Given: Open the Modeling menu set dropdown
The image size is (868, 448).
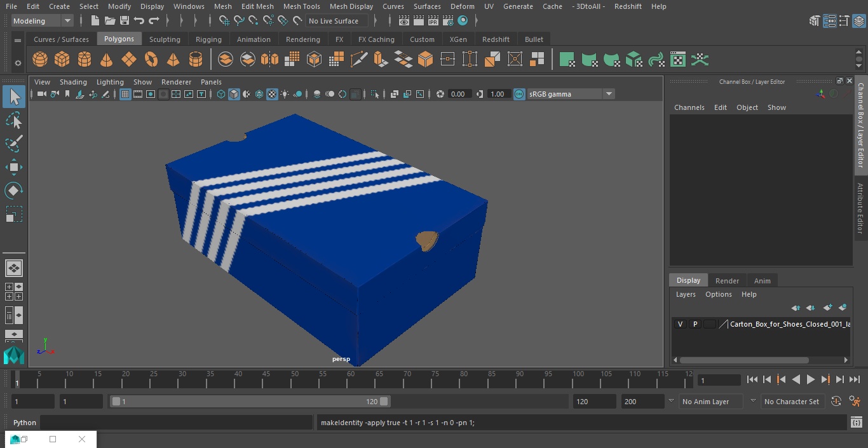Looking at the screenshot, I should pos(42,21).
